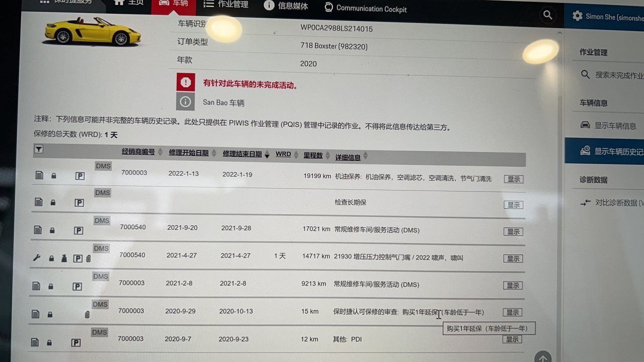This screenshot has height=362, width=644.
Task: Click the 有针对此车辆的未完成活动 warning text
Action: click(251, 84)
